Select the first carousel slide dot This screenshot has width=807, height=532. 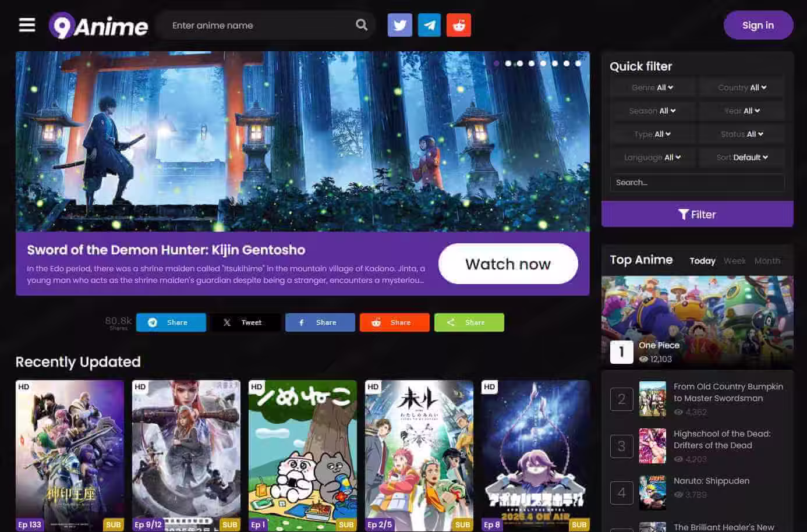(496, 63)
